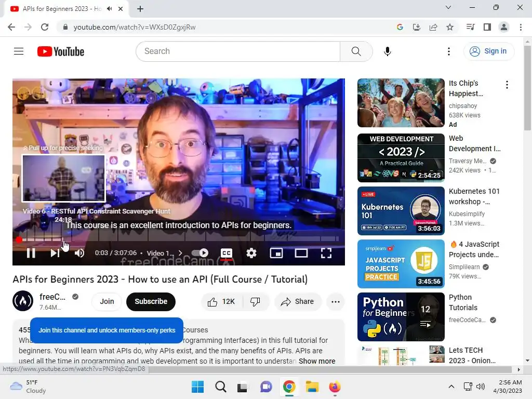
Task: Subscribe to freeCodeCamp channel
Action: (151, 301)
